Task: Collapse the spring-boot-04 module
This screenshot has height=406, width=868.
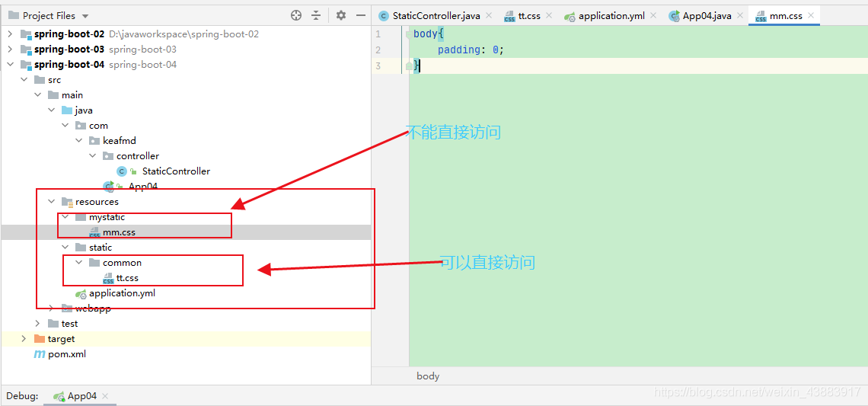Action: click(10, 65)
